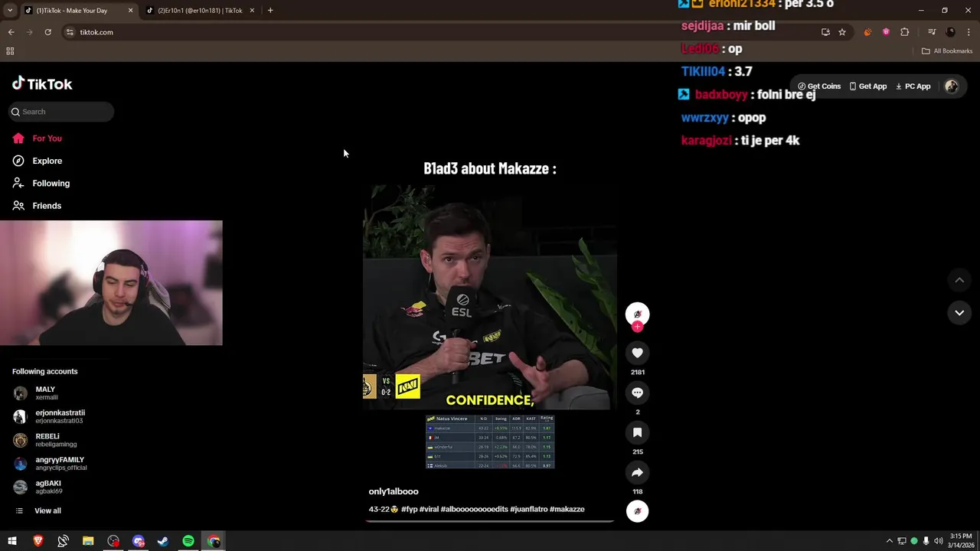Open the taskbar clock and date
This screenshot has width=980, height=551.
pos(960,541)
